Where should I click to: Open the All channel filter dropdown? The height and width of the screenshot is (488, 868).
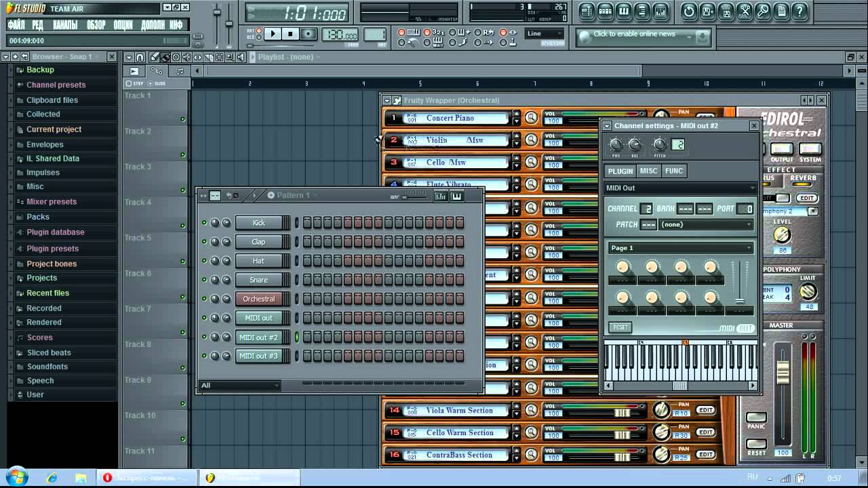(x=239, y=386)
